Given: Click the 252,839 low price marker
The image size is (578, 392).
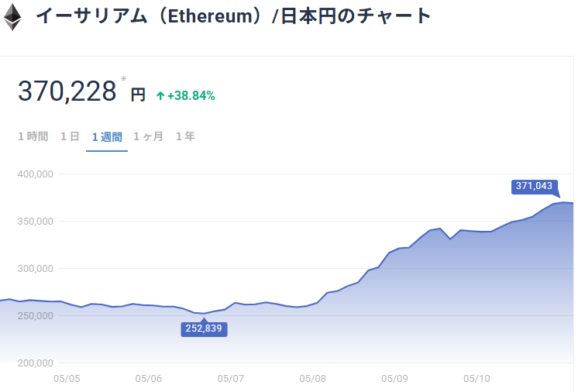Looking at the screenshot, I should click(205, 328).
